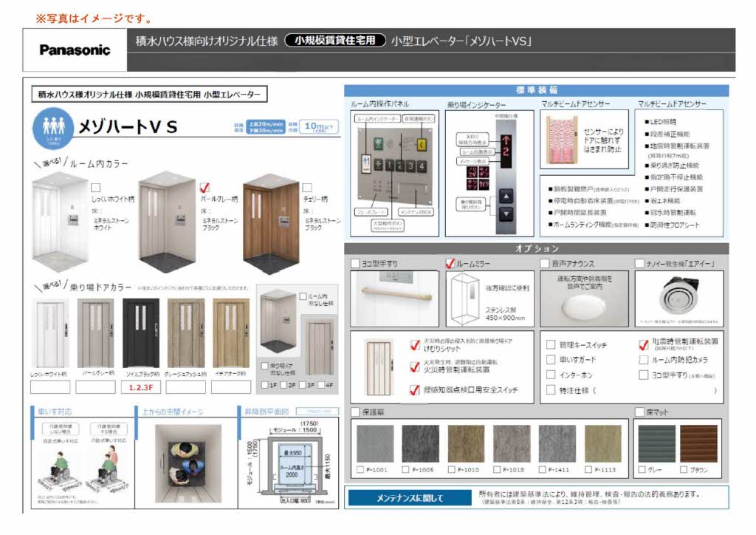Screen dimensions: 756x535
Task: Uncheck the 地震時管制運転装置 option
Action: (643, 344)
